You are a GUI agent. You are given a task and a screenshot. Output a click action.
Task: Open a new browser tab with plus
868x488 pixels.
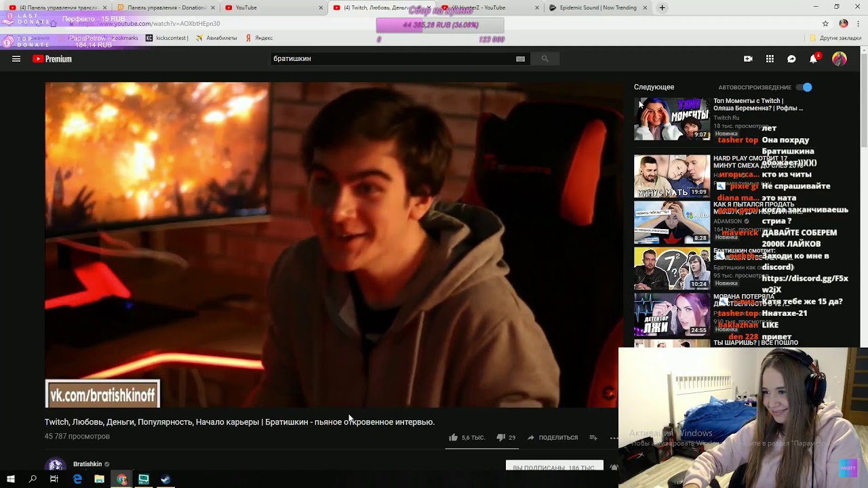663,7
